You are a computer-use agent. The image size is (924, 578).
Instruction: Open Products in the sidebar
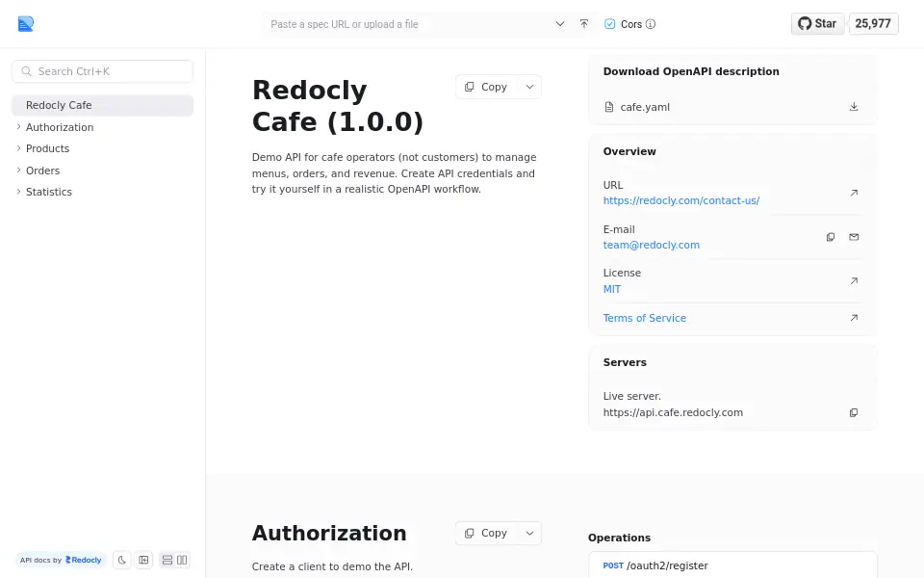(x=48, y=148)
